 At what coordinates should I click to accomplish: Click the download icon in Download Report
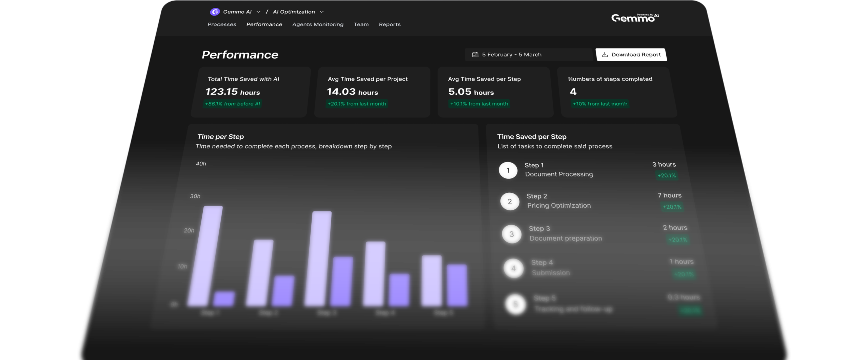pos(605,55)
